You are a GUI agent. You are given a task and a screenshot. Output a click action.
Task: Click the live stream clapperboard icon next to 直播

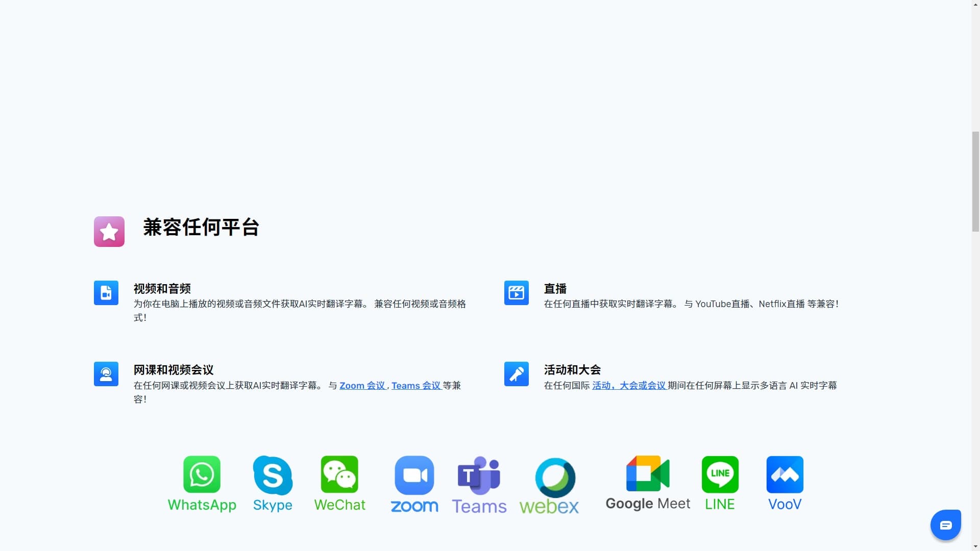click(x=517, y=293)
